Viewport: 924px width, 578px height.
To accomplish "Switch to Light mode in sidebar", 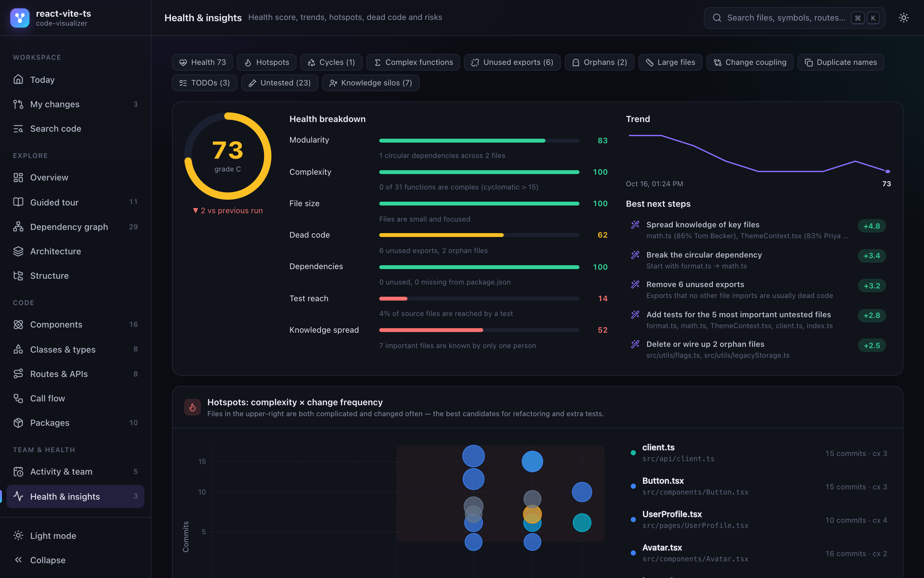I will point(76,536).
